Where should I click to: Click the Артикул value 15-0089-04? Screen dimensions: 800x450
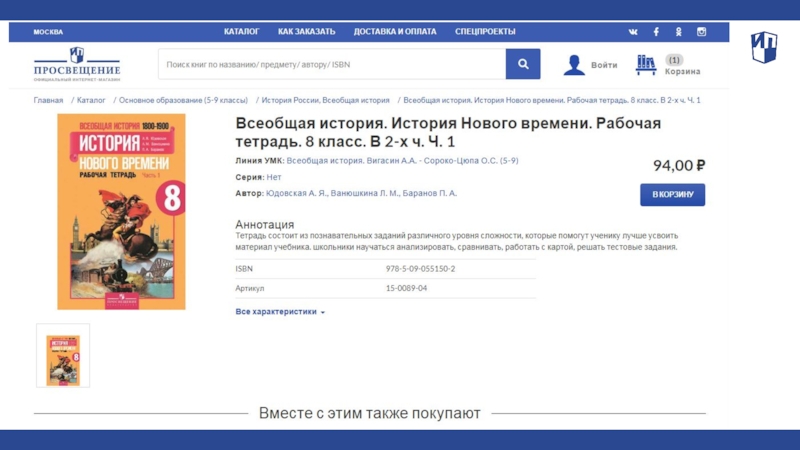pos(406,288)
